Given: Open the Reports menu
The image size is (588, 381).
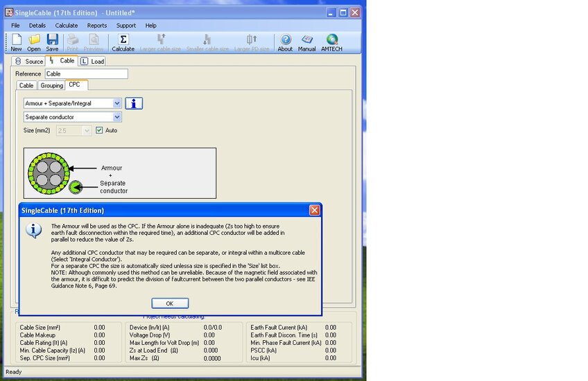Looking at the screenshot, I should 97,26.
